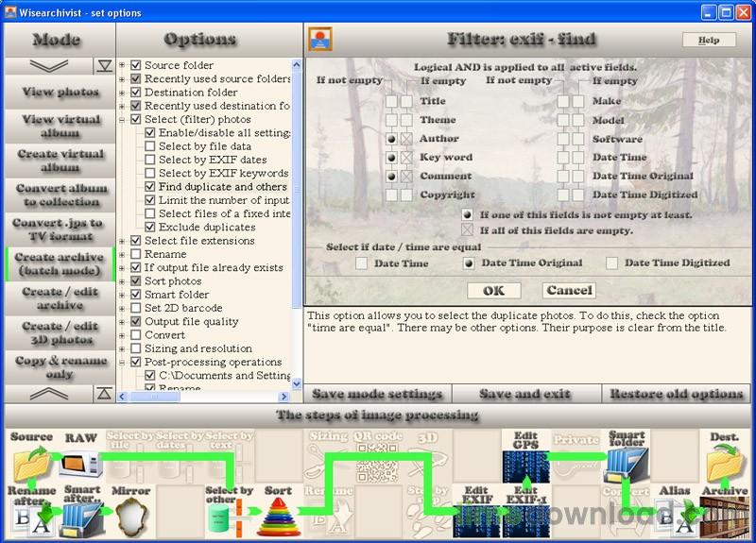Click the Archive shelves step icon
The width and height of the screenshot is (756, 543).
click(725, 518)
